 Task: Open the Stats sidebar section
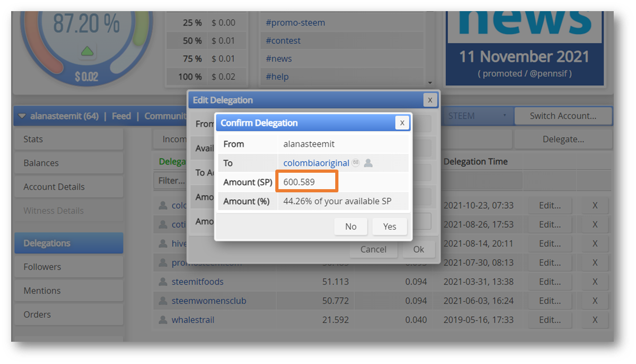click(x=69, y=139)
